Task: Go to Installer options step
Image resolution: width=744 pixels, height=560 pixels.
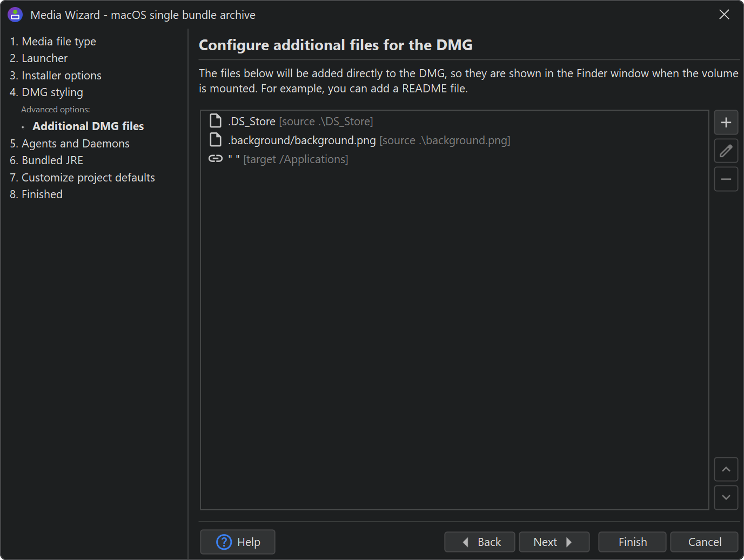Action: (56, 76)
